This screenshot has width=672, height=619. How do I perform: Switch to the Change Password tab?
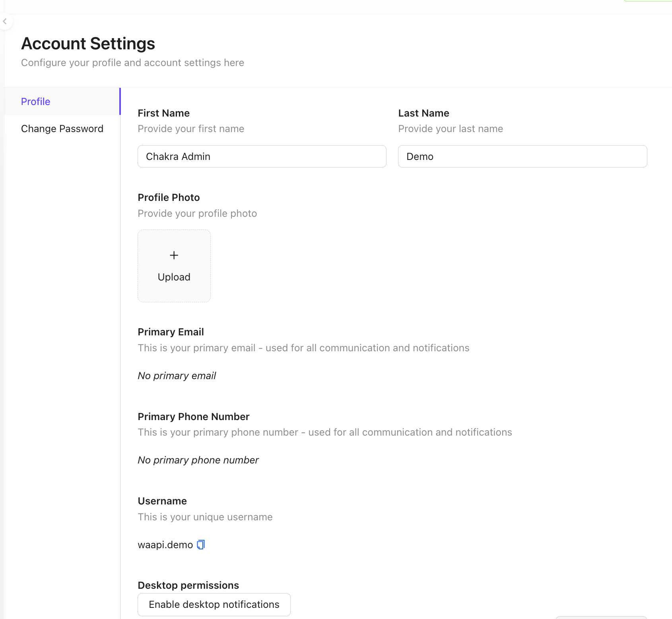[x=62, y=129]
